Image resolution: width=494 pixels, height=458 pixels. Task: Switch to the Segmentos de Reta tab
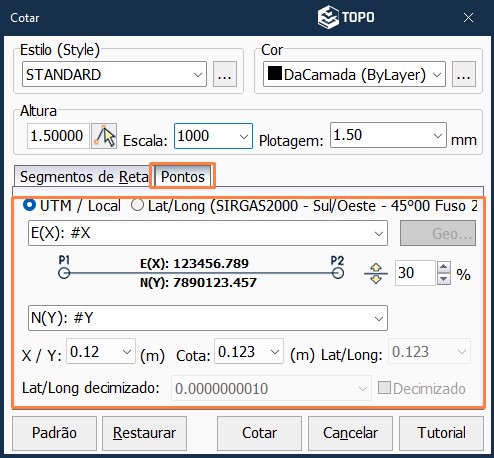[84, 177]
